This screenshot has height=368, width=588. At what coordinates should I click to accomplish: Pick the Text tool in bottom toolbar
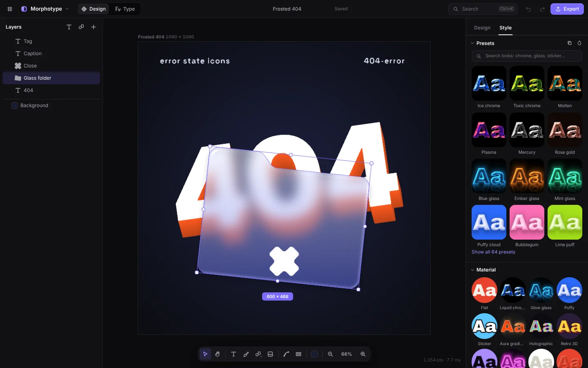[x=234, y=354]
